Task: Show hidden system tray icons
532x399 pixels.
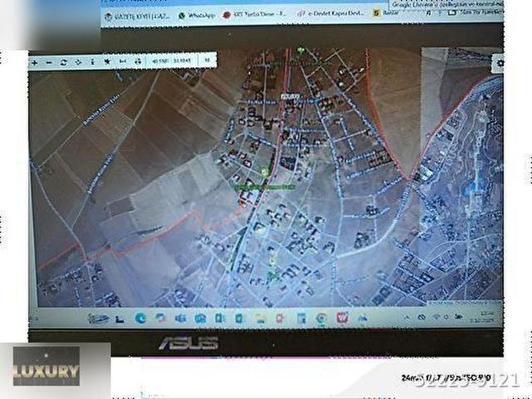Action: click(x=407, y=318)
